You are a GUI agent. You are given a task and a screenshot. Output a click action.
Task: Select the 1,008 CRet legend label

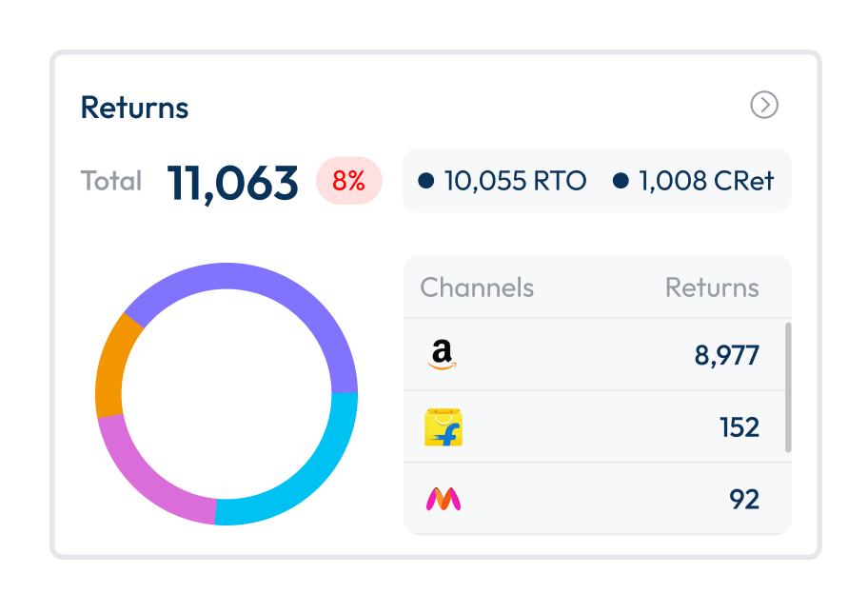(706, 180)
